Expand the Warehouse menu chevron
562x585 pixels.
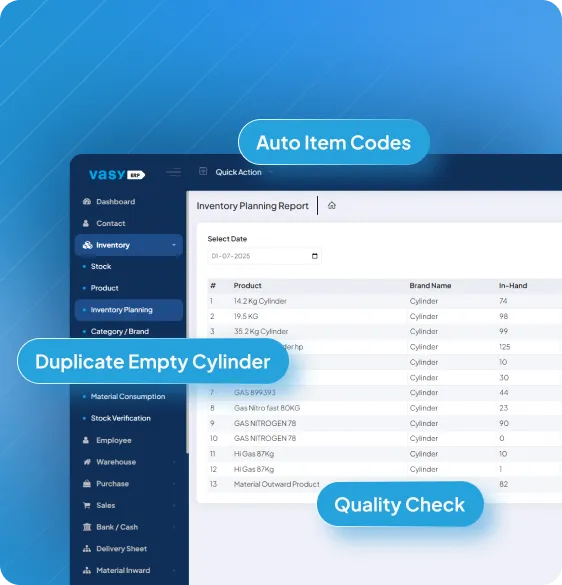[174, 462]
